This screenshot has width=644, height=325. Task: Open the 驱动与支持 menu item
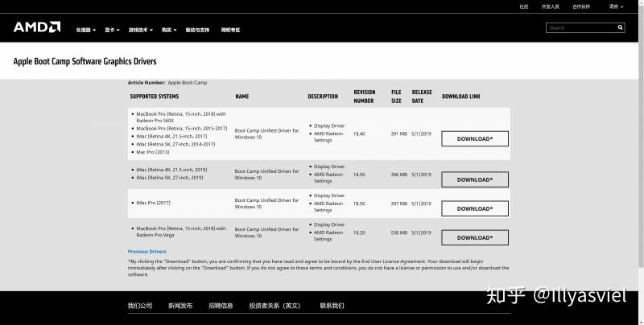[197, 30]
